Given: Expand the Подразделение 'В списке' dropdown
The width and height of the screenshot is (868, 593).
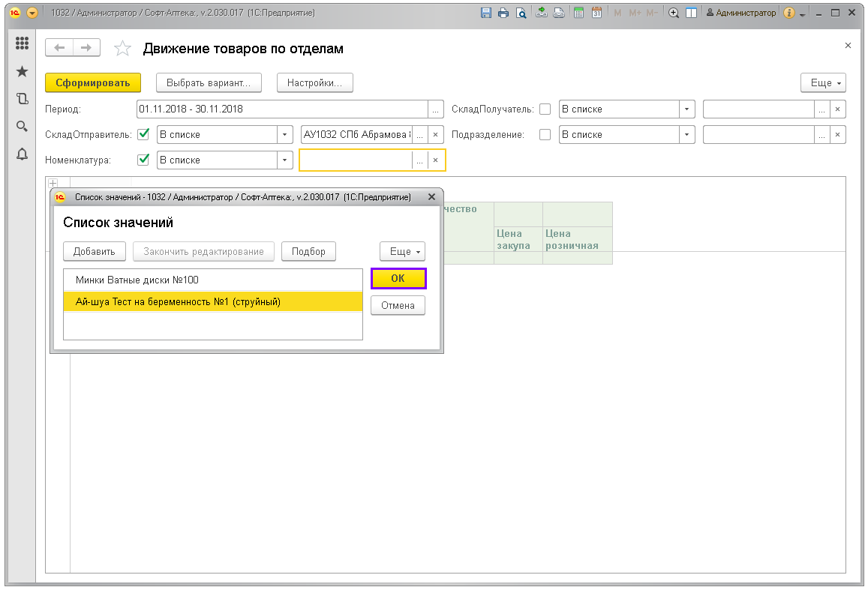Looking at the screenshot, I should click(x=686, y=134).
